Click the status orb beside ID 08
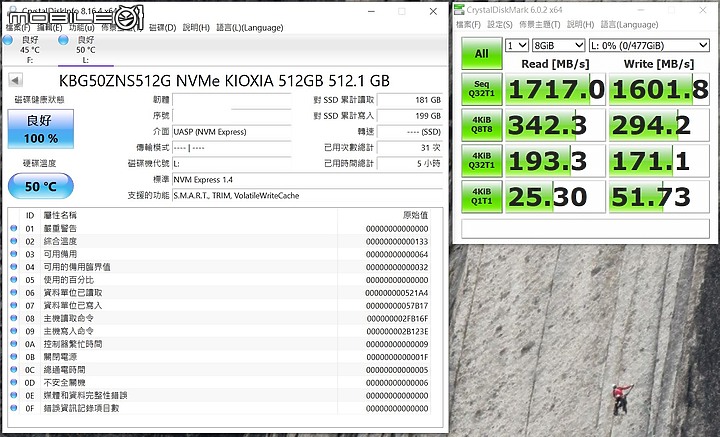This screenshot has width=720, height=437. [x=14, y=318]
